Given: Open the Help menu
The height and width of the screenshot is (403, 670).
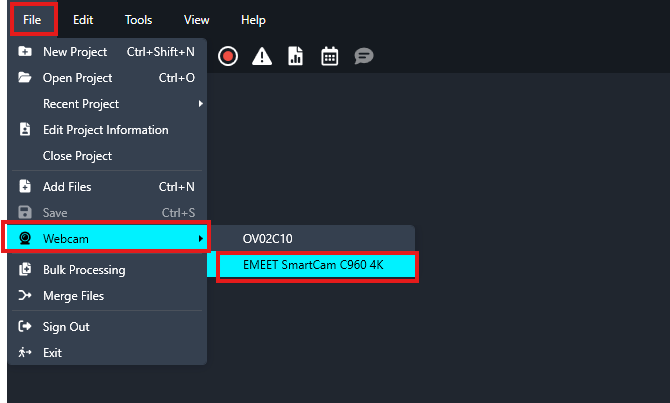Looking at the screenshot, I should point(254,19).
